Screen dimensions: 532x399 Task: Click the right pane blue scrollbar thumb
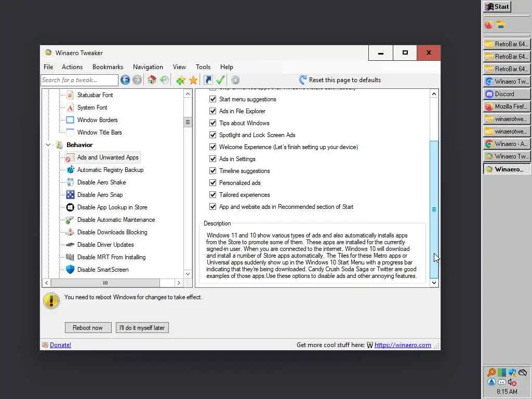click(x=434, y=209)
